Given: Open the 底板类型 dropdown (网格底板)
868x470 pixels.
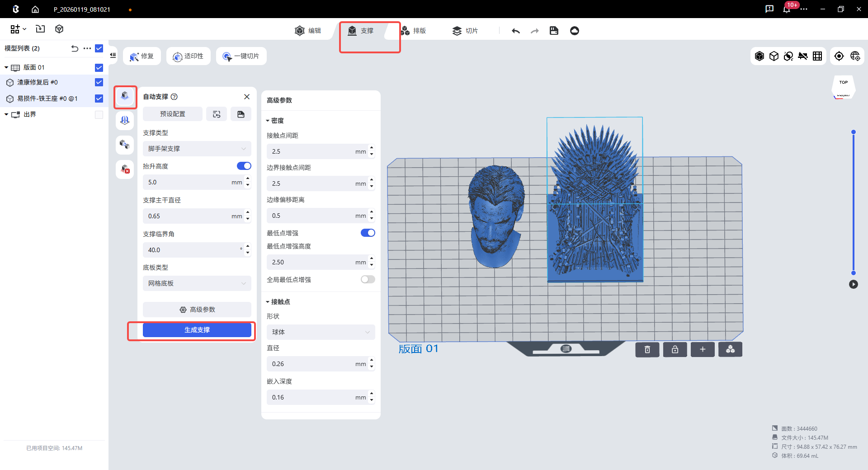Looking at the screenshot, I should point(197,283).
